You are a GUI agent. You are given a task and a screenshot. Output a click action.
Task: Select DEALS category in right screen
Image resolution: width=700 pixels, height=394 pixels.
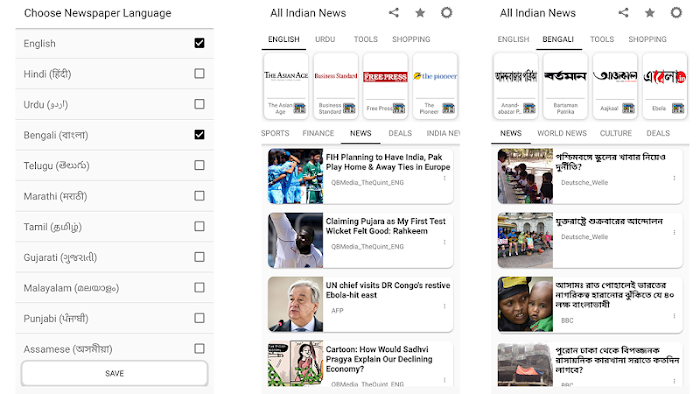[x=658, y=133]
